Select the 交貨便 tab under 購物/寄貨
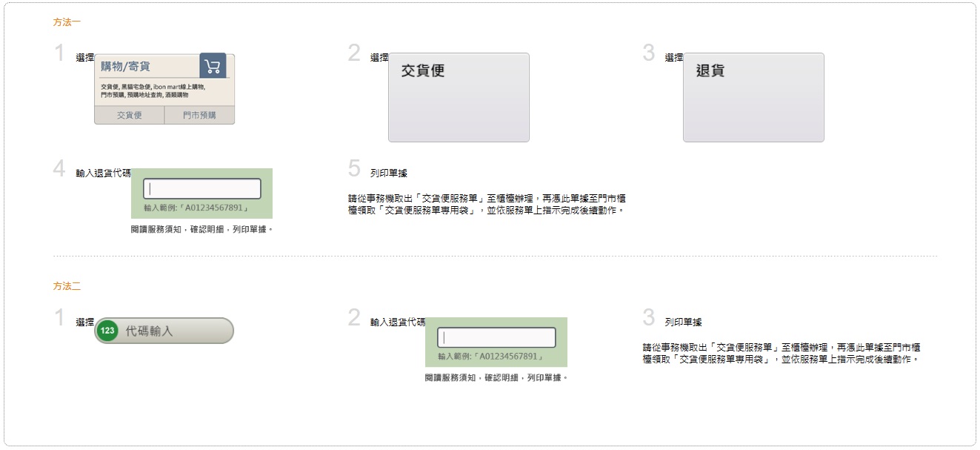Viewport: 980px width, 450px height. pyautogui.click(x=129, y=115)
